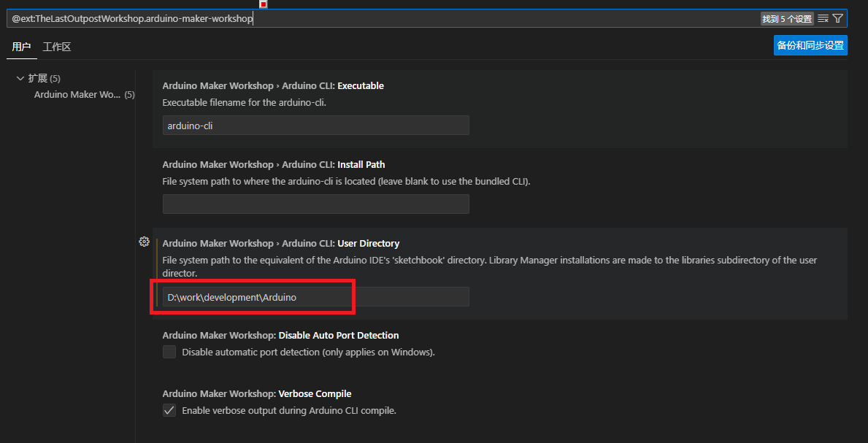Click the gear icon beside User Directory
868x443 pixels.
pos(144,242)
